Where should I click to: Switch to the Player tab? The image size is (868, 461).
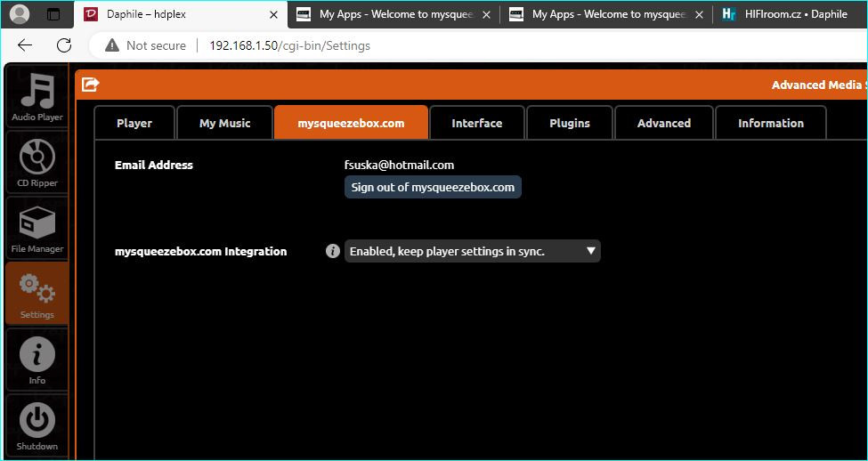point(134,123)
